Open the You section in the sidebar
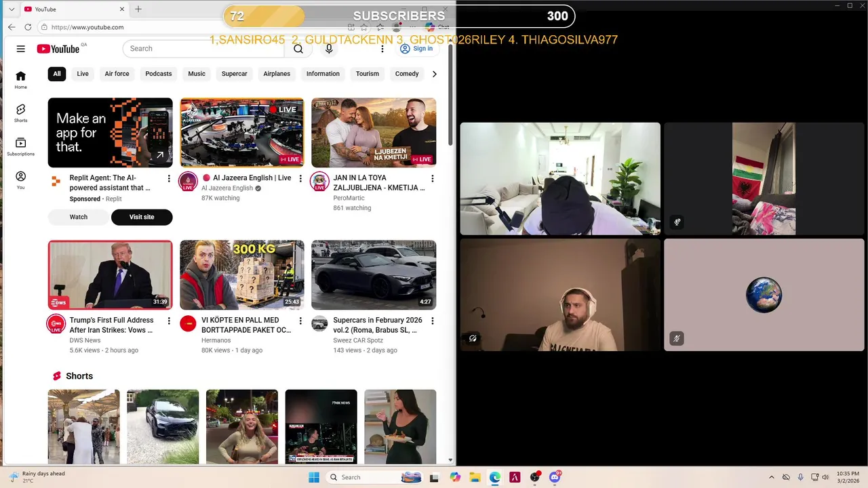 coord(21,180)
